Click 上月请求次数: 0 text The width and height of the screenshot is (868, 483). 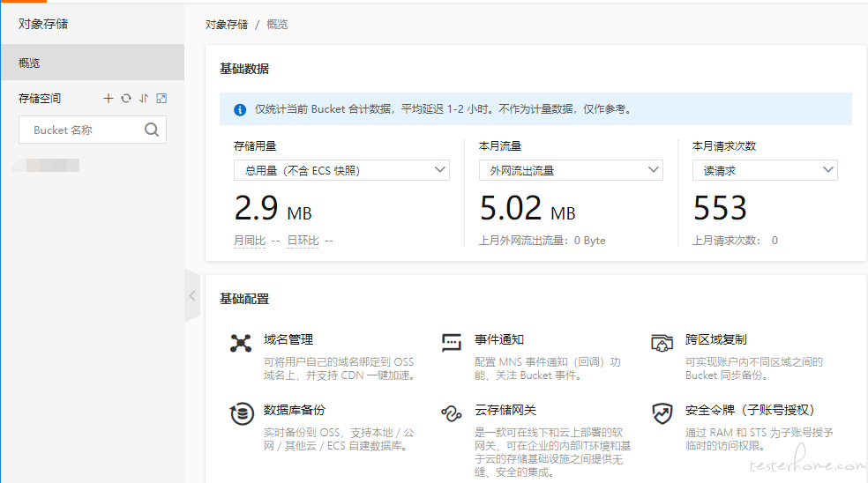[735, 241]
